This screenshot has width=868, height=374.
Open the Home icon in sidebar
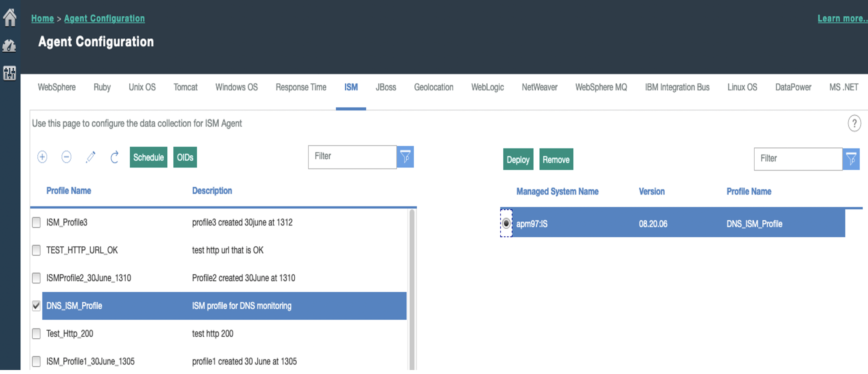point(10,18)
